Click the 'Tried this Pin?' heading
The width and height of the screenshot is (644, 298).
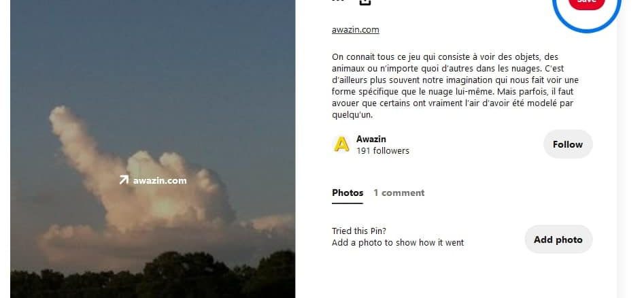point(359,231)
